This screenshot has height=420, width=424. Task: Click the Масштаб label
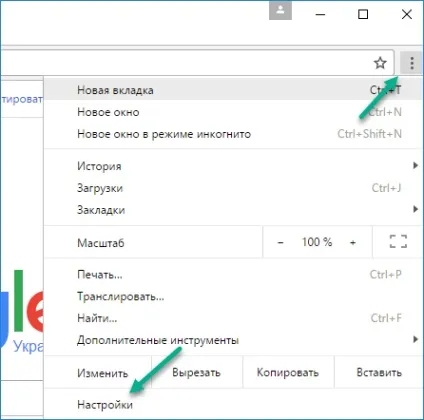pyautogui.click(x=101, y=243)
